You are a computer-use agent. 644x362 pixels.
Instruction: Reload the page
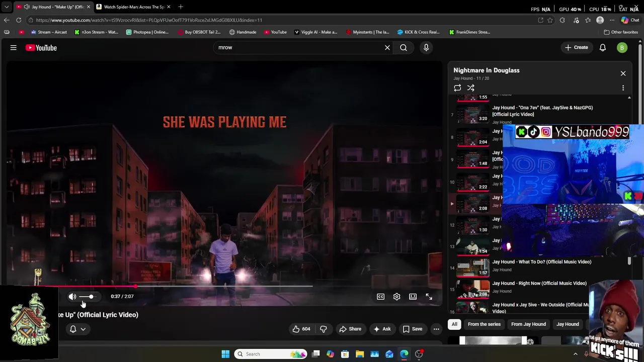[x=19, y=20]
